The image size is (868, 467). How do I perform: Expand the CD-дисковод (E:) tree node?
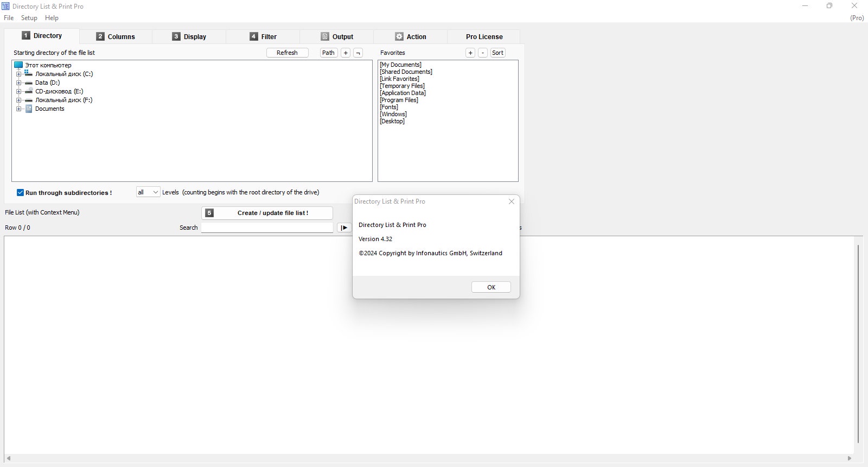pyautogui.click(x=18, y=91)
